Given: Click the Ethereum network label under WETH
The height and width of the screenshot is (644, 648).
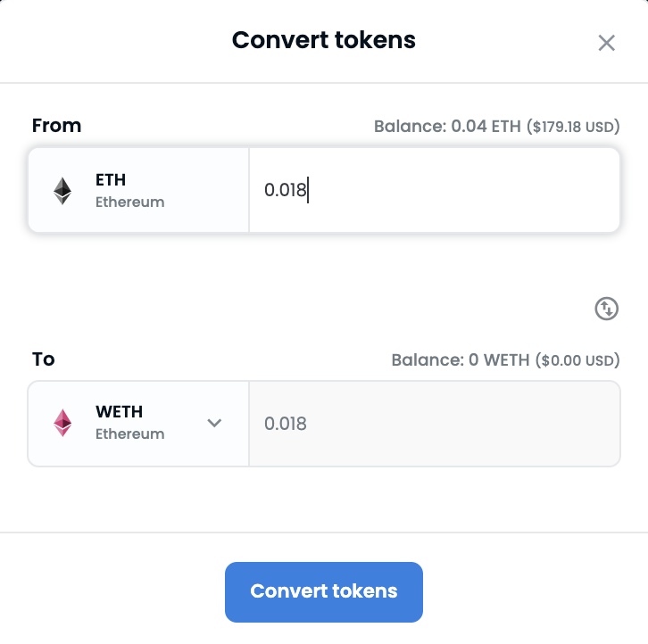Looking at the screenshot, I should tap(129, 433).
